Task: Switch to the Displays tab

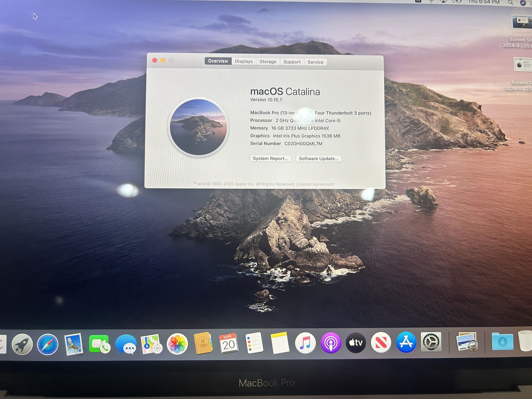Action: (x=244, y=61)
